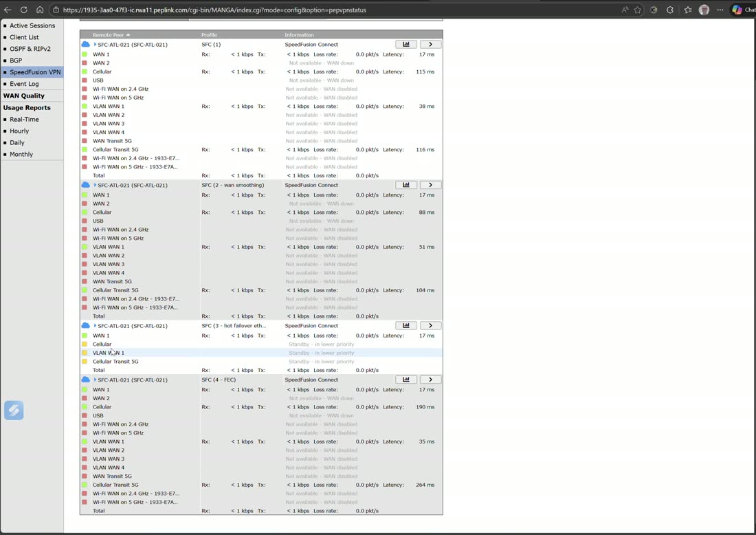The height and width of the screenshot is (535, 756).
Task: Click the 190 ms latency value
Action: (x=425, y=407)
